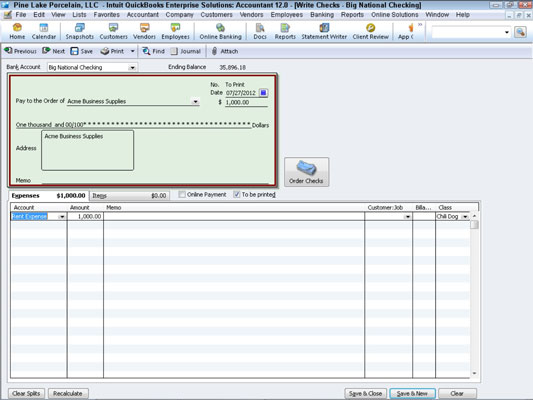The width and height of the screenshot is (533, 400).
Task: Uncheck the To be printed checkbox
Action: point(237,194)
